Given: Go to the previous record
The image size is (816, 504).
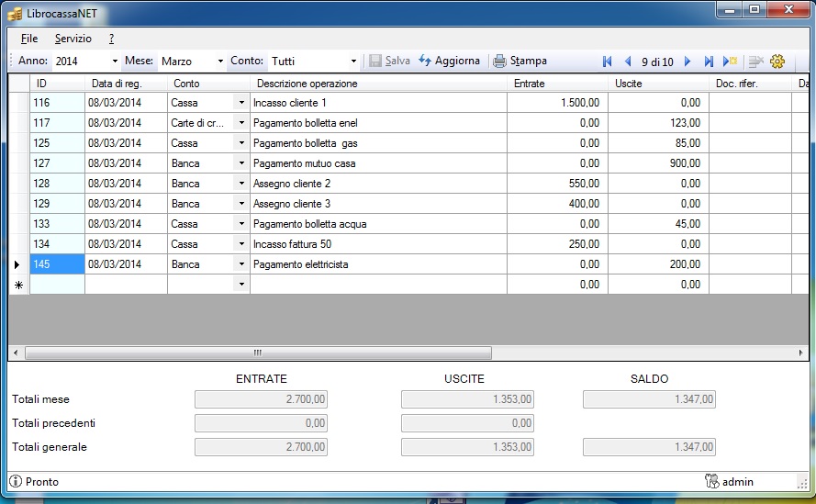Looking at the screenshot, I should [x=628, y=62].
